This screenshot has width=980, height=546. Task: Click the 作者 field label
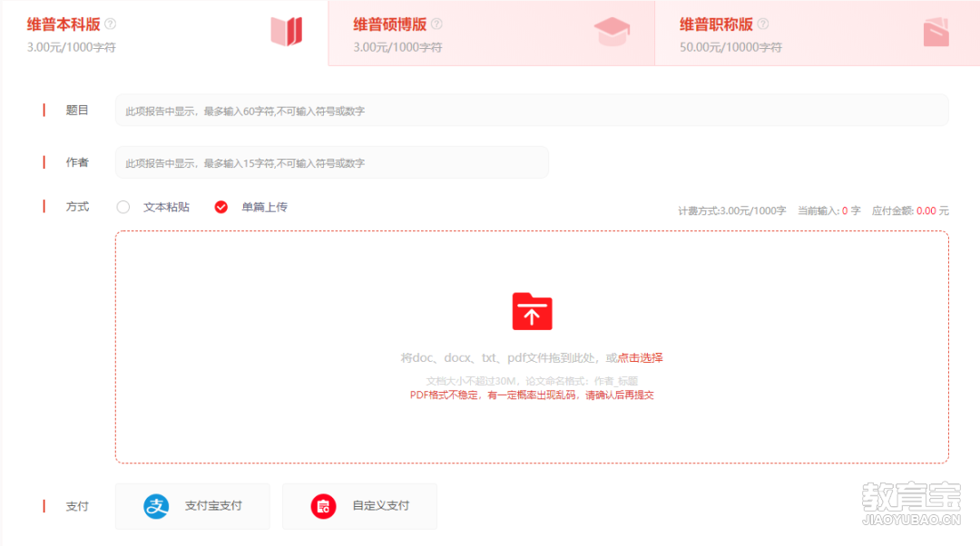tap(77, 162)
